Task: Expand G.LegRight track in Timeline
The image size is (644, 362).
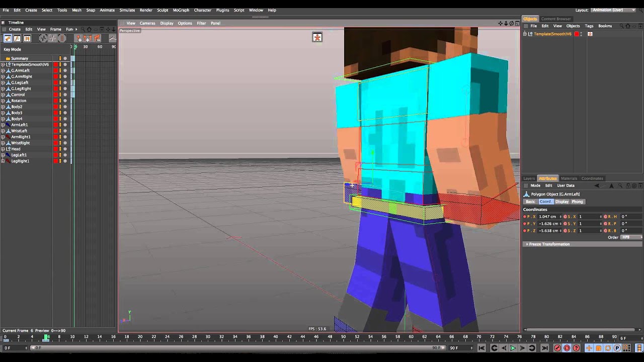Action: tap(3, 88)
